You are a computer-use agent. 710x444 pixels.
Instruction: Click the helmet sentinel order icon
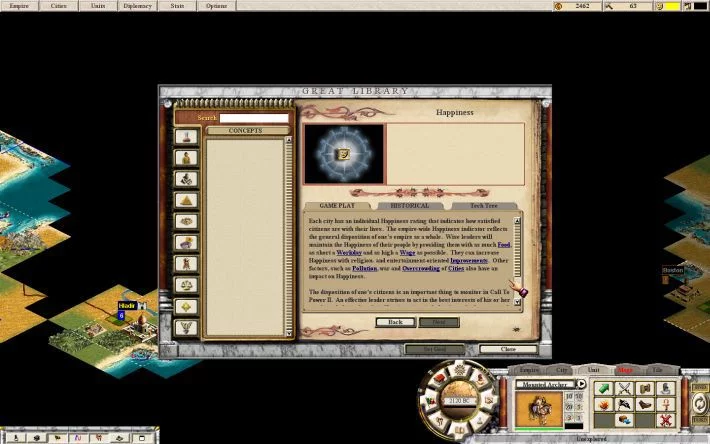coord(666,388)
